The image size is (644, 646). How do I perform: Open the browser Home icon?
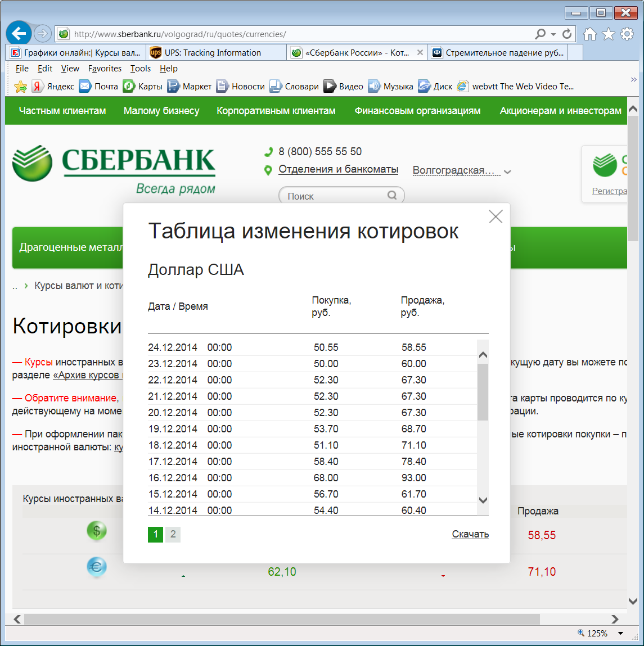[x=589, y=34]
